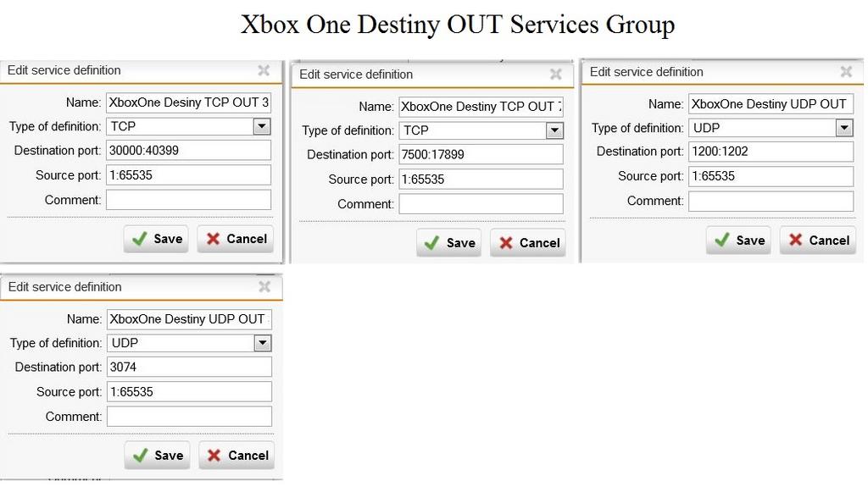The height and width of the screenshot is (492, 868).
Task: Click the "Edit service definition" title above port 1200:1202
Action: coord(647,72)
